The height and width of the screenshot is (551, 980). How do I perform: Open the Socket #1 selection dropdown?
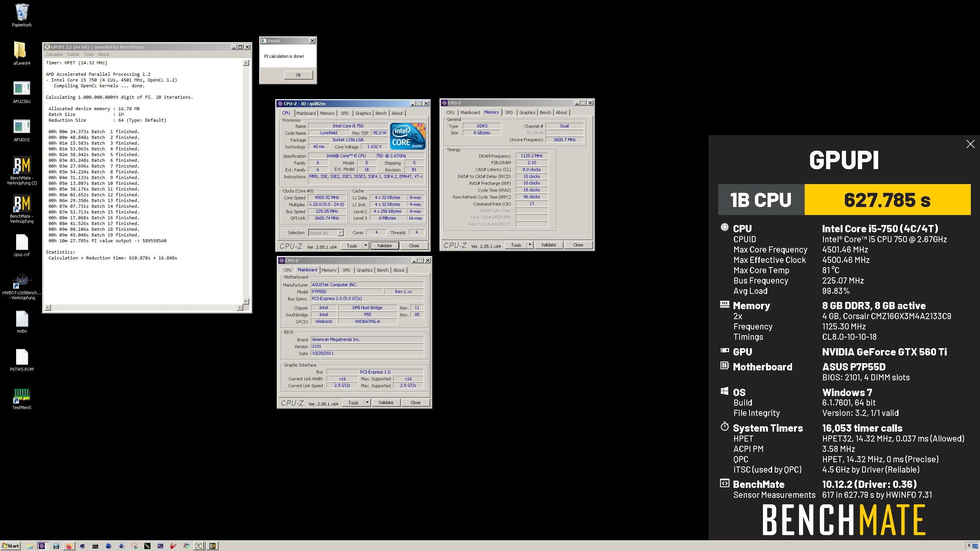click(326, 233)
